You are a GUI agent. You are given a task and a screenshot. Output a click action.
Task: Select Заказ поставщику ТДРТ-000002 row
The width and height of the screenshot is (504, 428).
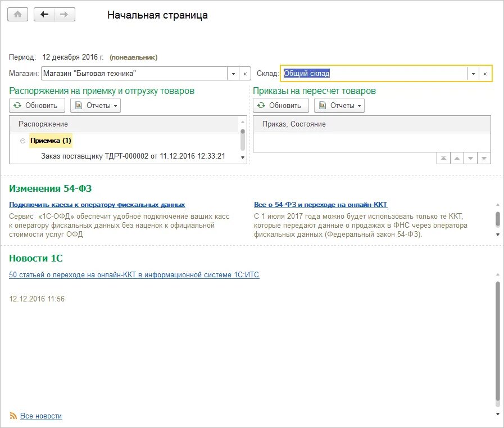133,156
